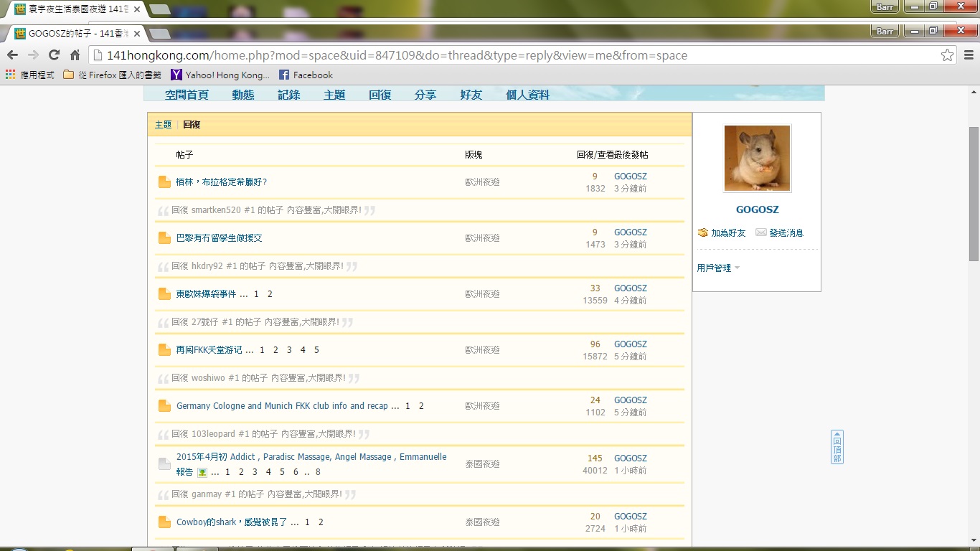This screenshot has height=551, width=980.
Task: Send message to GOGOSZ
Action: (x=786, y=233)
